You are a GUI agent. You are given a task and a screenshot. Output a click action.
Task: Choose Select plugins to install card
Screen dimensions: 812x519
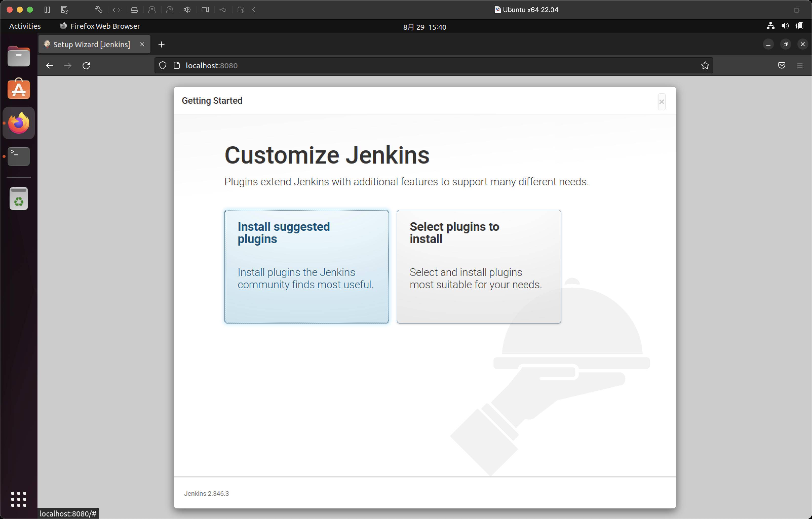[478, 266]
